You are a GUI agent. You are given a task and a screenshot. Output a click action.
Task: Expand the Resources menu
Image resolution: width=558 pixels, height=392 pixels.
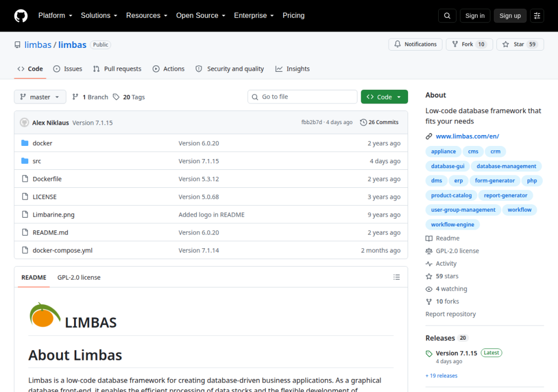point(147,16)
